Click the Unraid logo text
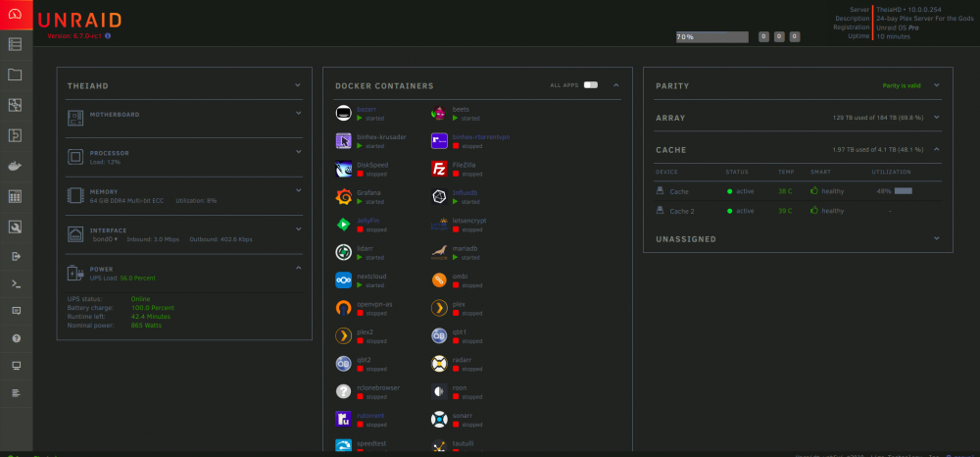The image size is (980, 457). (x=79, y=21)
